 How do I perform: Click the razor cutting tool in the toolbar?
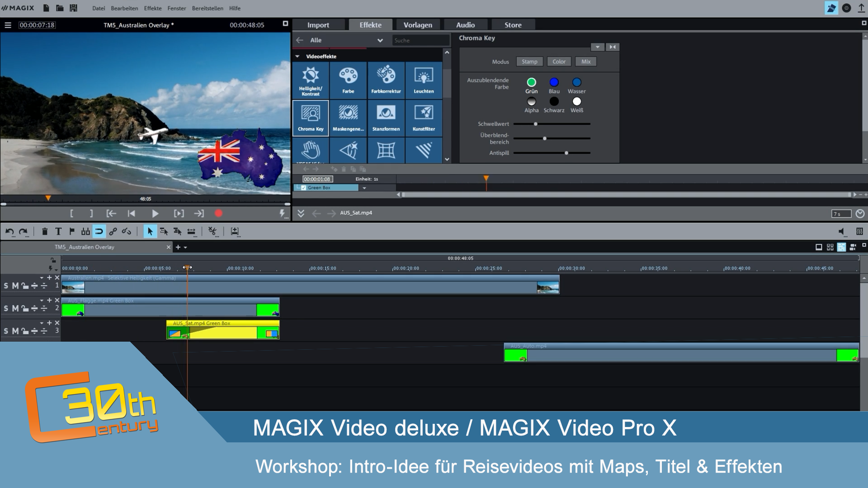(x=211, y=231)
